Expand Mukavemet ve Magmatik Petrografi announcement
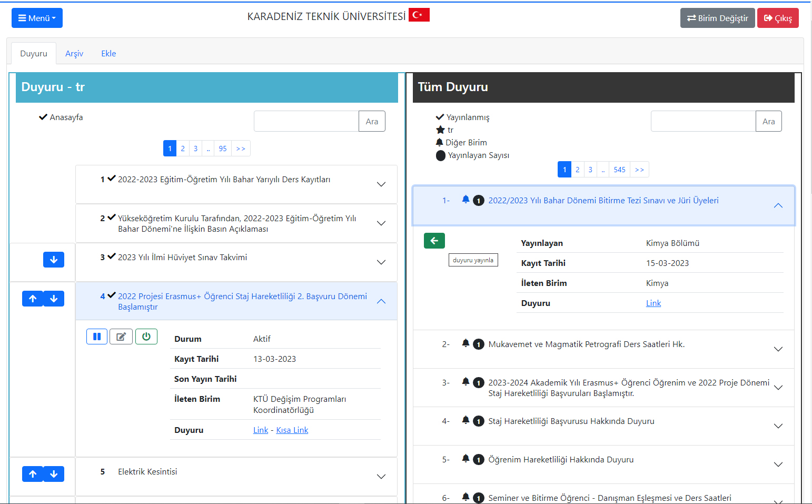The image size is (812, 504). coord(604,349)
